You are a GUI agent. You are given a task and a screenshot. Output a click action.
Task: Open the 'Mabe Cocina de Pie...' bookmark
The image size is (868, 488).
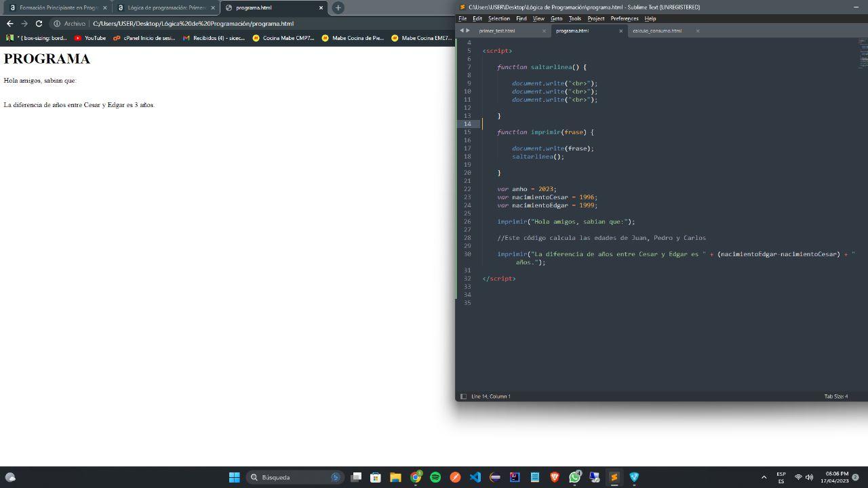tap(353, 38)
